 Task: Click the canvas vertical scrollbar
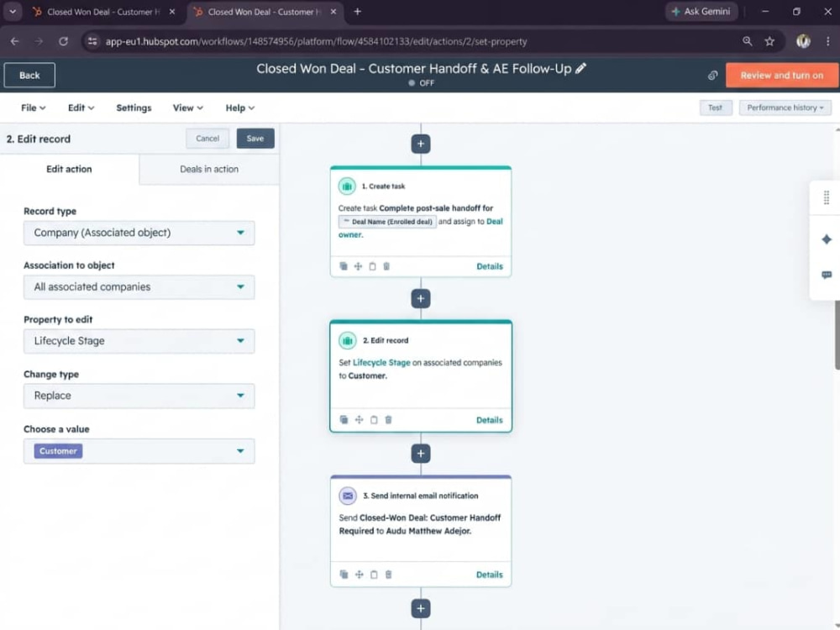point(837,335)
